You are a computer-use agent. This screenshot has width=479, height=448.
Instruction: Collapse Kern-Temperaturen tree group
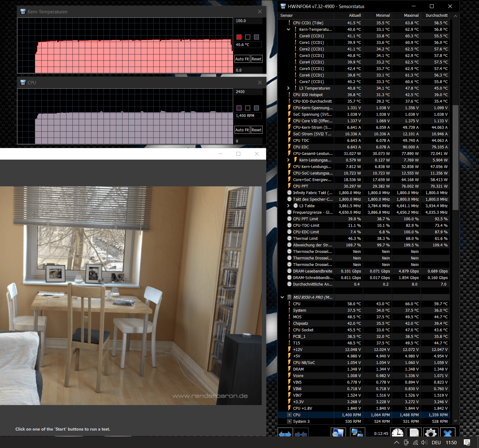(x=288, y=29)
